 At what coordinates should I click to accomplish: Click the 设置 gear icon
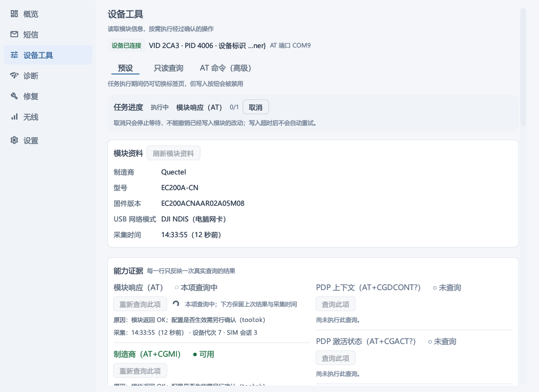[14, 140]
